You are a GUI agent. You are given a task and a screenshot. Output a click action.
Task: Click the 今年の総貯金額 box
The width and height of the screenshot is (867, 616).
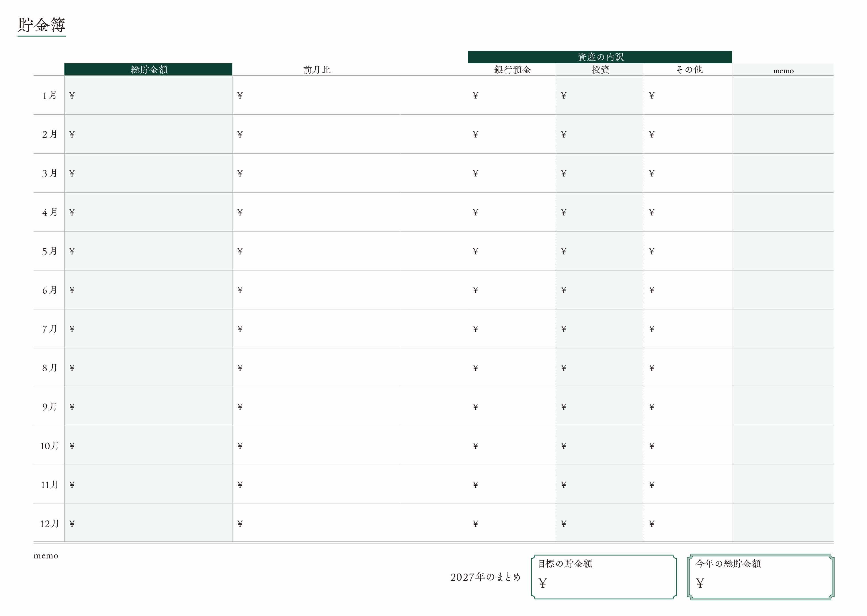761,577
